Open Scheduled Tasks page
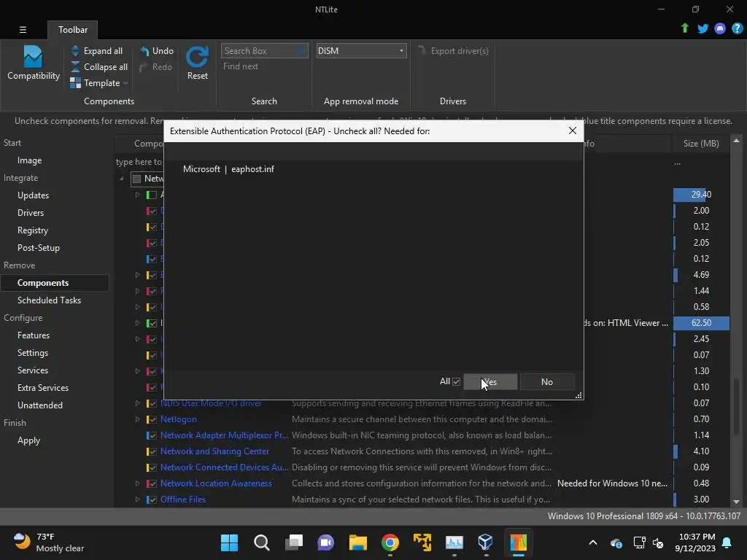This screenshot has height=560, width=747. click(x=49, y=300)
